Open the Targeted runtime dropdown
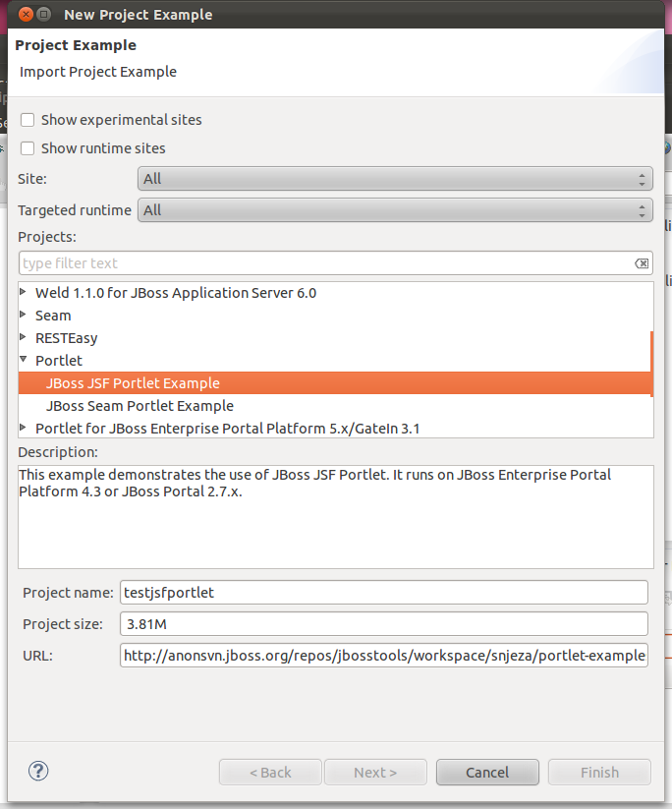The image size is (672, 809). click(x=395, y=210)
